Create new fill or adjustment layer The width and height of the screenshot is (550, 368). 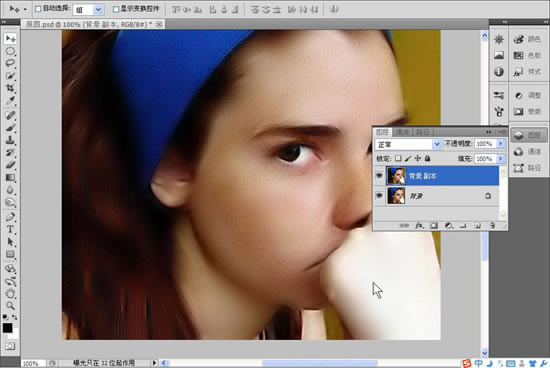click(x=449, y=226)
